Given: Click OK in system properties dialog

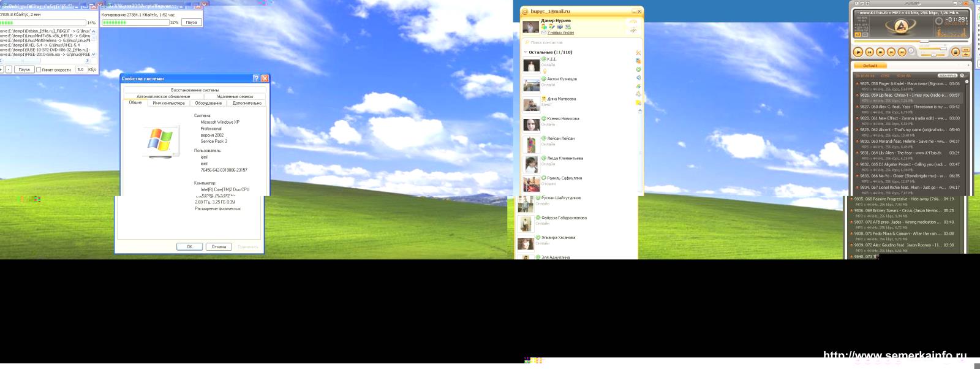Looking at the screenshot, I should [x=189, y=247].
